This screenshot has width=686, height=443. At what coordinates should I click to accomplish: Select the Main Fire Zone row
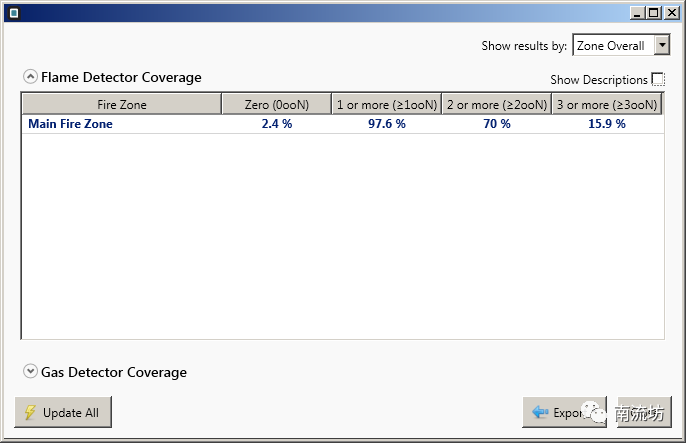343,124
